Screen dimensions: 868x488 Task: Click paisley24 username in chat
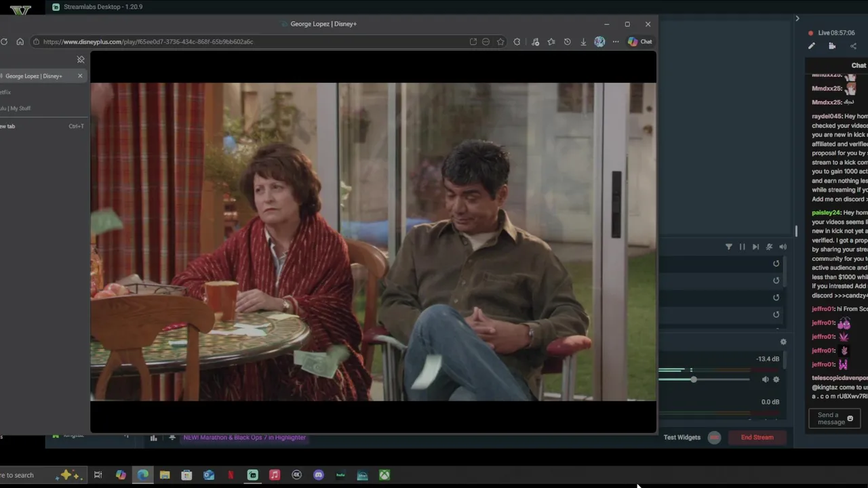pos(826,213)
